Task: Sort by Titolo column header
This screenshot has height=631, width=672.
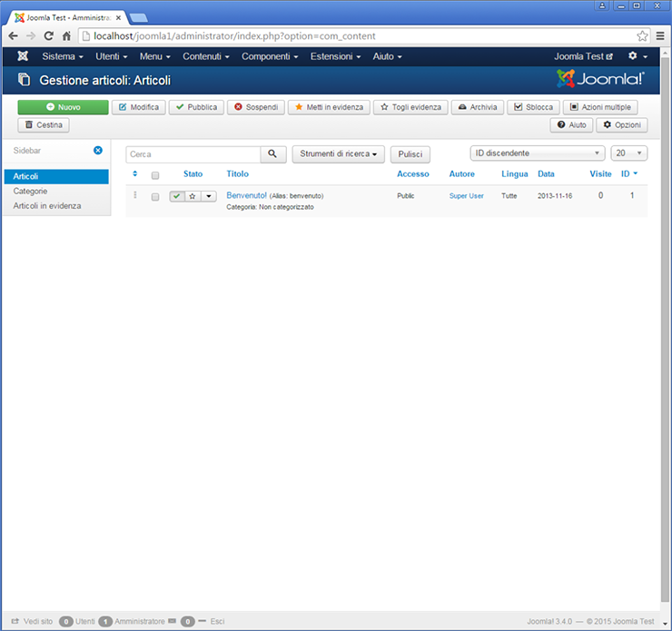Action: click(x=237, y=174)
